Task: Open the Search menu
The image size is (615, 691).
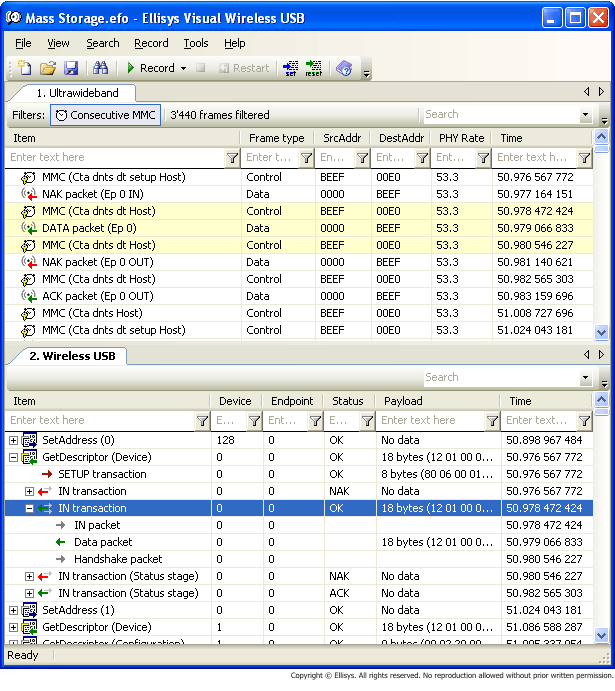Action: pyautogui.click(x=102, y=43)
